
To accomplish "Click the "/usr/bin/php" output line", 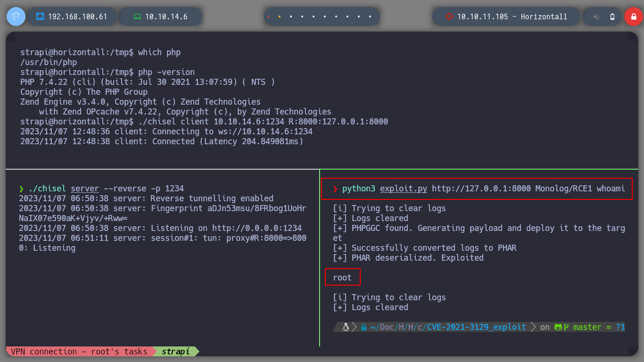I will click(49, 62).
